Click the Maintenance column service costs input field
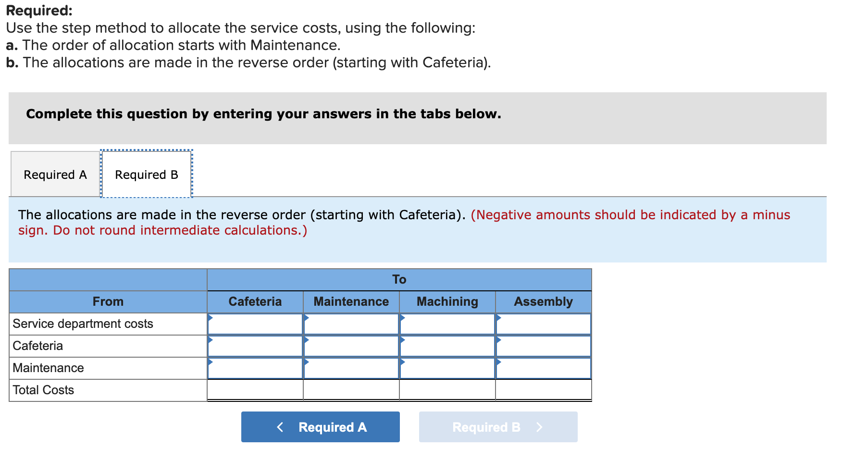This screenshot has width=868, height=449. coord(351,324)
